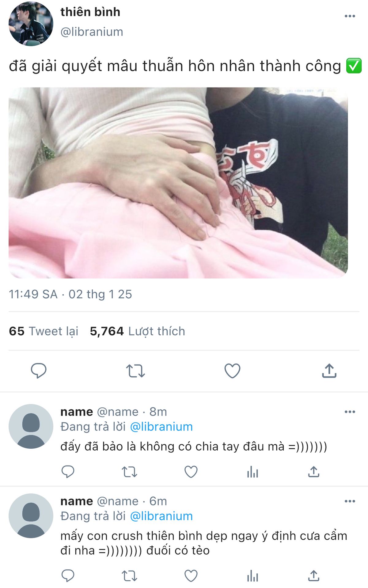Share the 8m reply
Viewport: 368px width, 588px height.
click(x=313, y=472)
